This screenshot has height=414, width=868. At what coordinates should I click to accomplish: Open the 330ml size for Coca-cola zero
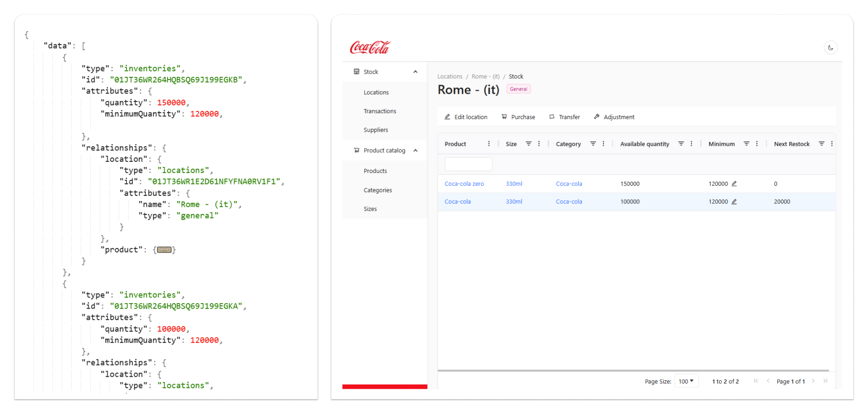click(514, 184)
